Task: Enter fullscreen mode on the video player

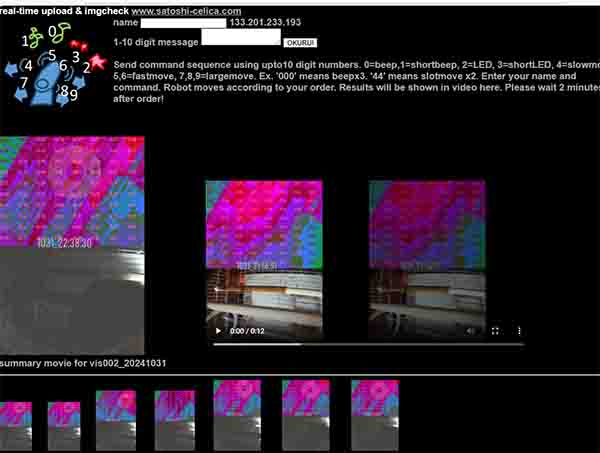Action: 495,330
